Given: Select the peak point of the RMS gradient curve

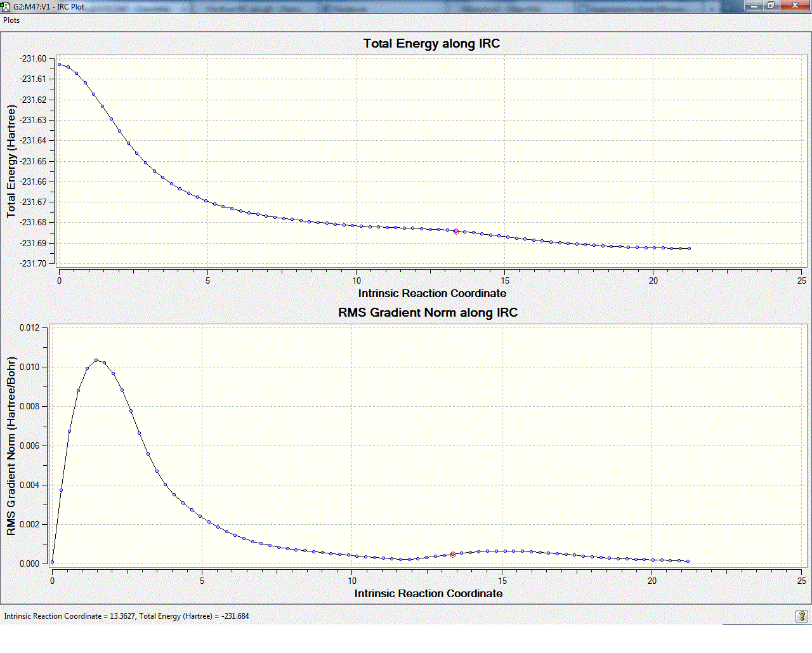Looking at the screenshot, I should point(96,360).
